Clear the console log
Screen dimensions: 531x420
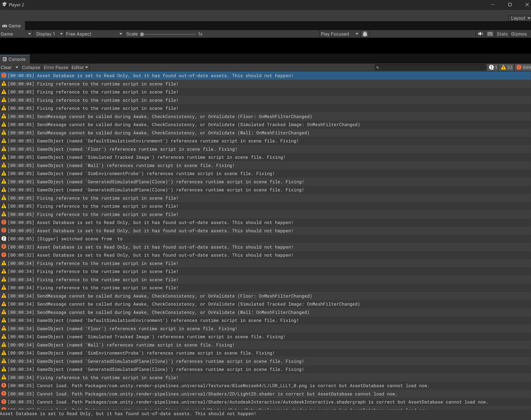[6, 67]
